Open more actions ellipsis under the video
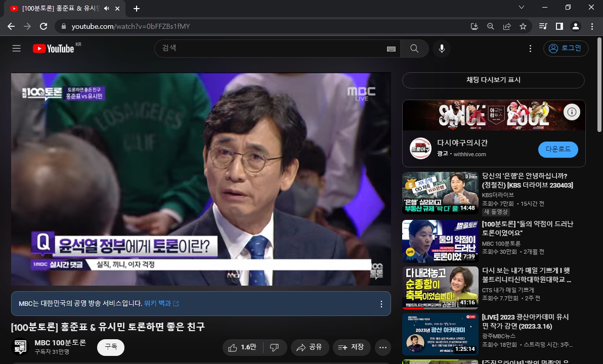603x364 pixels. 382,347
